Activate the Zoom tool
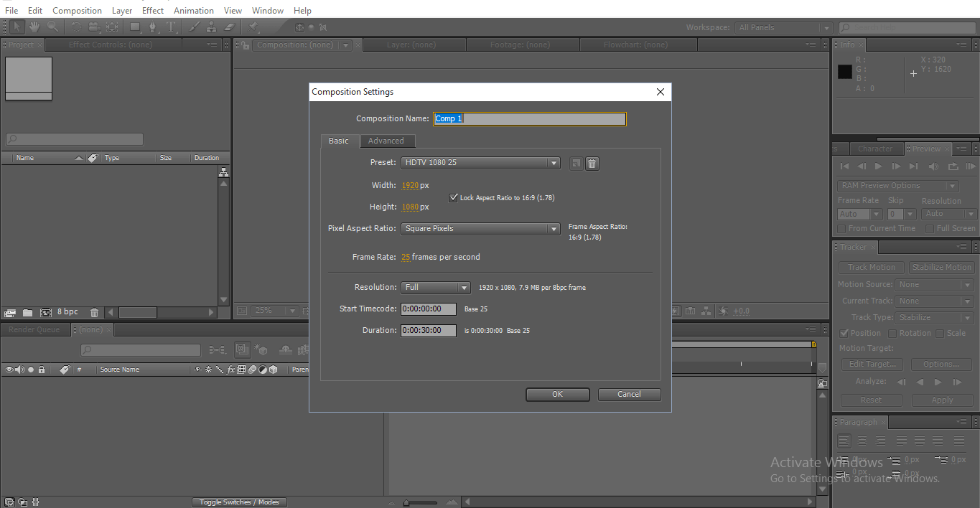980x508 pixels. (53, 27)
